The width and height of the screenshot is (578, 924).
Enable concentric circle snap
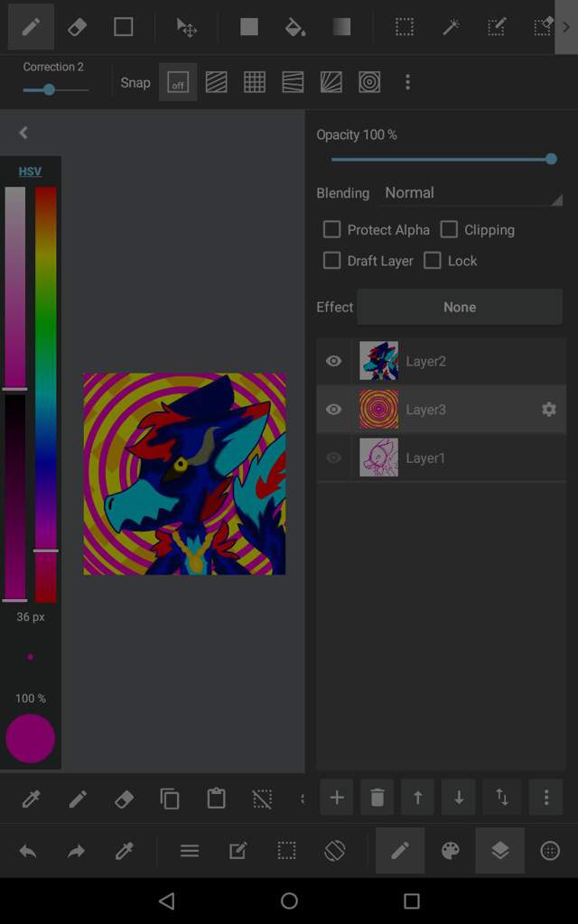[x=369, y=82]
